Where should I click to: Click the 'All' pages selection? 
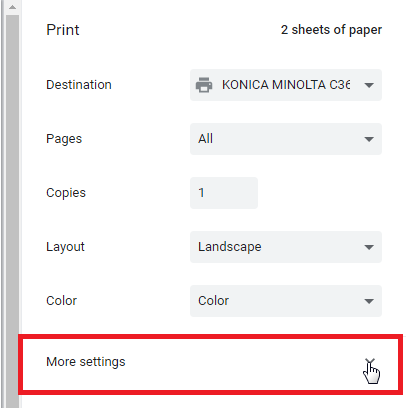pos(205,139)
